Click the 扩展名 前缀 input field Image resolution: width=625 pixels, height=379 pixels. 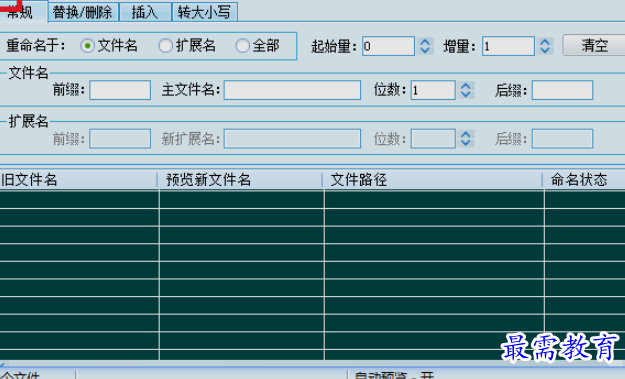click(120, 139)
